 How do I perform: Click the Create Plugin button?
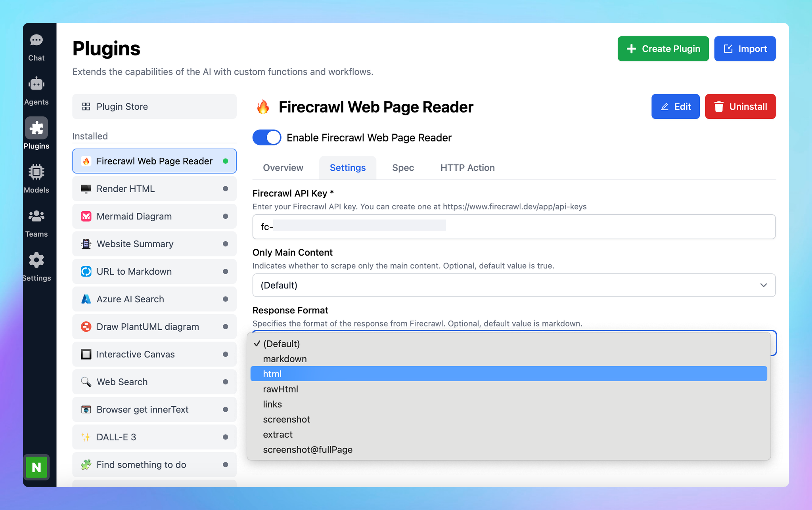pos(663,49)
